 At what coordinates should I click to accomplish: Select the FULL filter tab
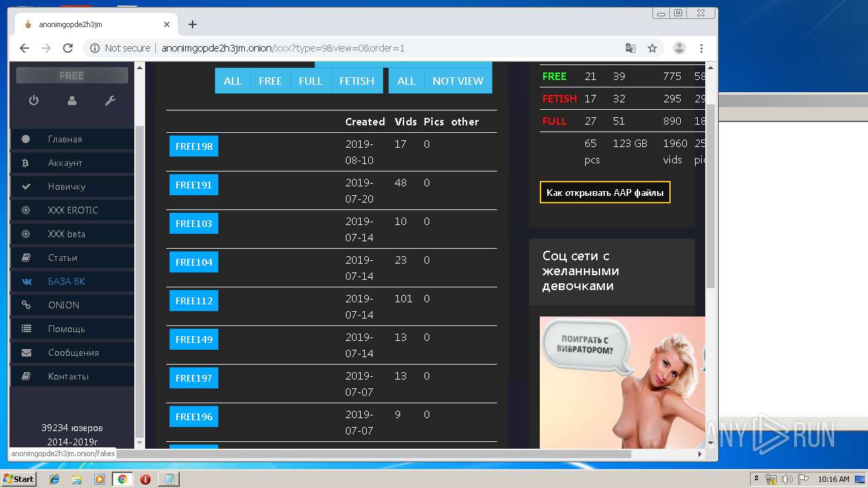[311, 81]
